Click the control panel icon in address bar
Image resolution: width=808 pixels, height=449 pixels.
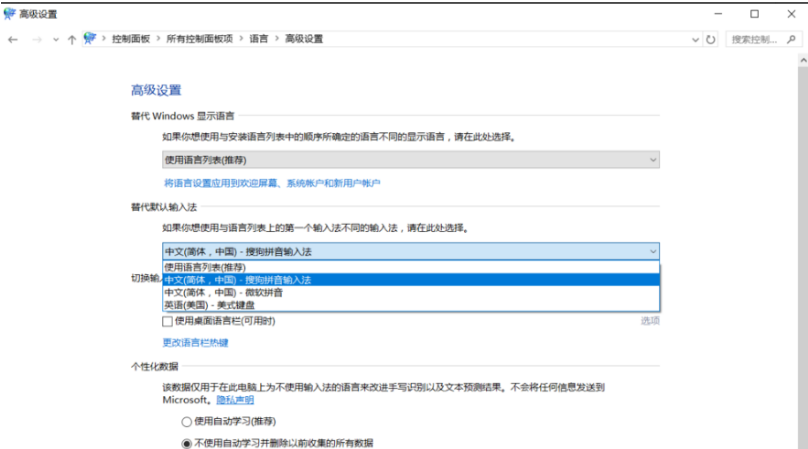tap(90, 39)
